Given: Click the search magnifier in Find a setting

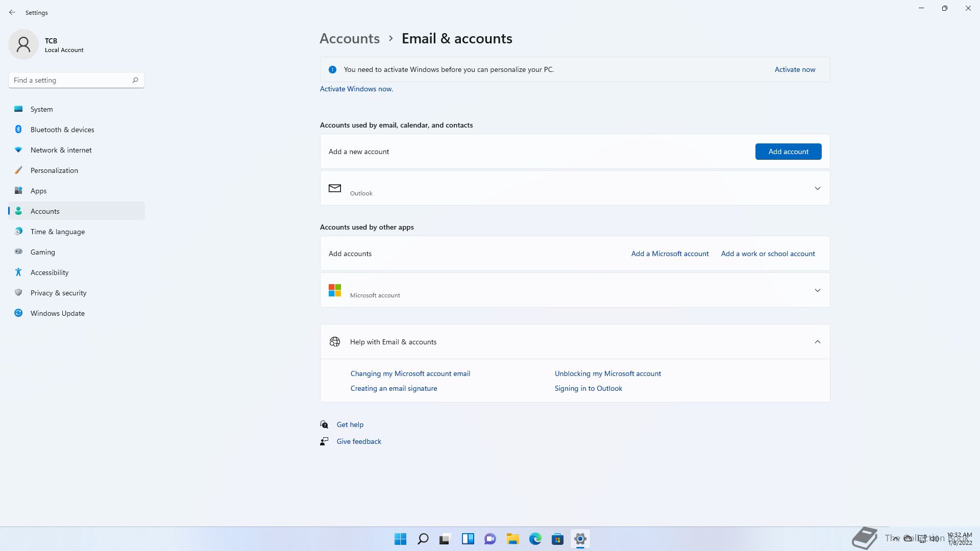Looking at the screenshot, I should 135,80.
